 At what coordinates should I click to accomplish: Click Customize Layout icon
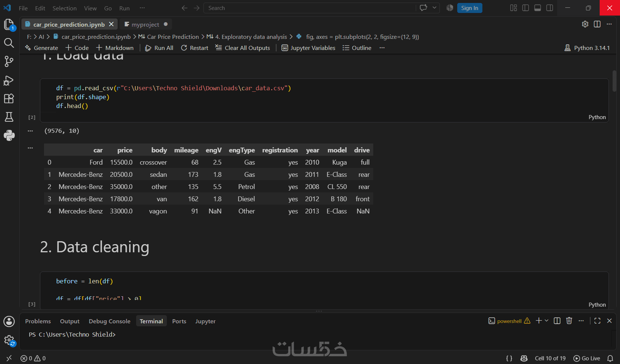coord(513,8)
